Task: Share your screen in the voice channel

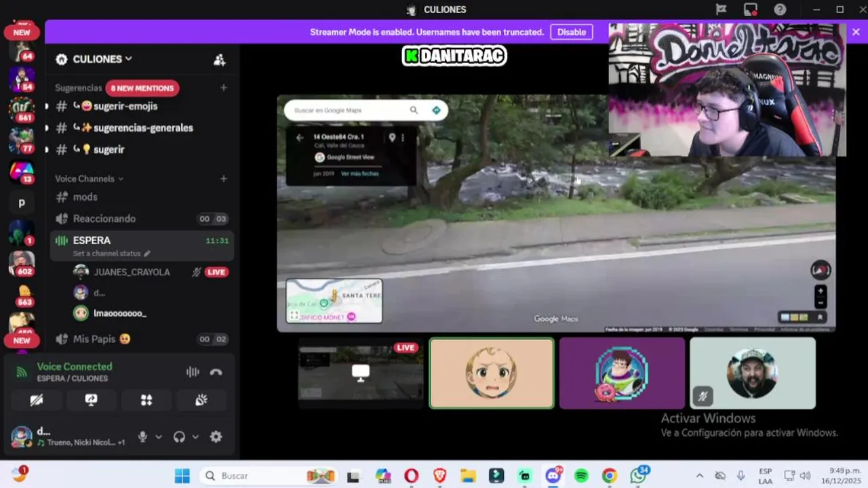Action: (92, 400)
